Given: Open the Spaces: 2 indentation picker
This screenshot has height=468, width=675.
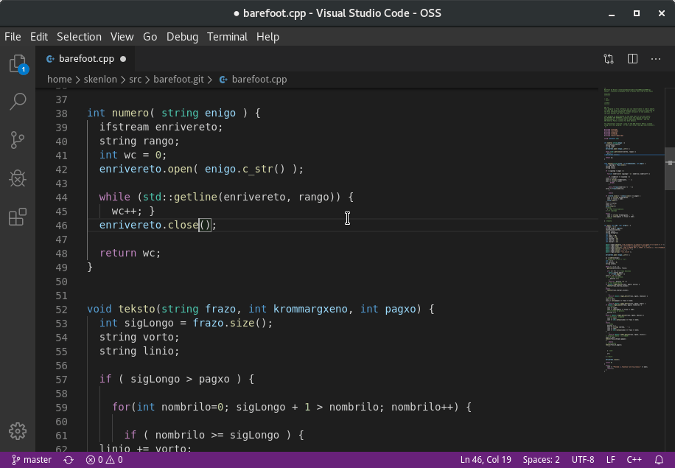Looking at the screenshot, I should (540, 460).
